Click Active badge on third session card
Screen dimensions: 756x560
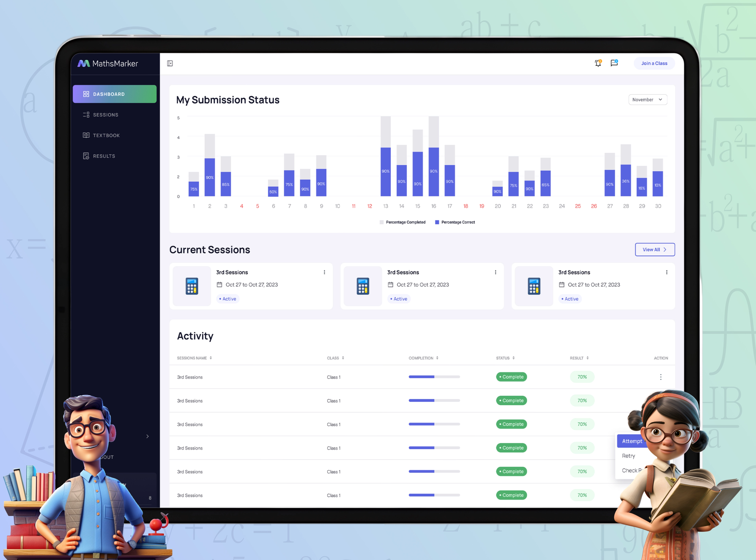click(x=570, y=299)
